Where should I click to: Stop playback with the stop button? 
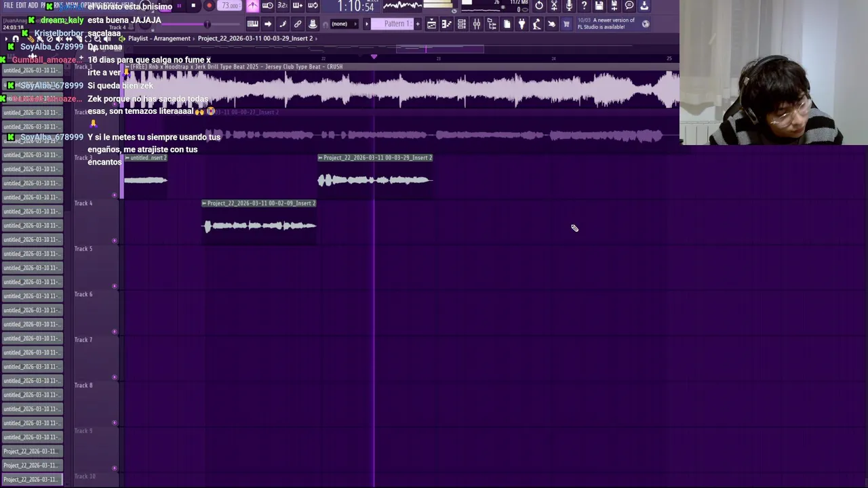point(193,6)
